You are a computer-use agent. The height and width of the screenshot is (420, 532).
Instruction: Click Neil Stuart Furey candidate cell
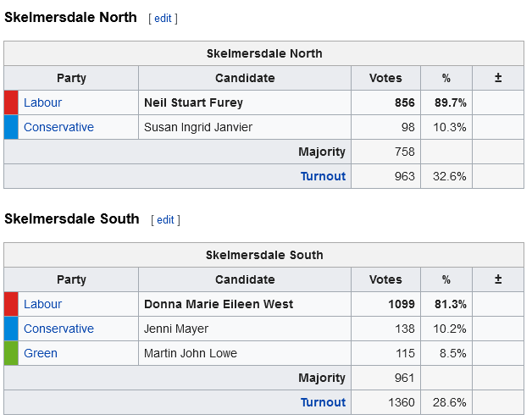click(x=245, y=102)
